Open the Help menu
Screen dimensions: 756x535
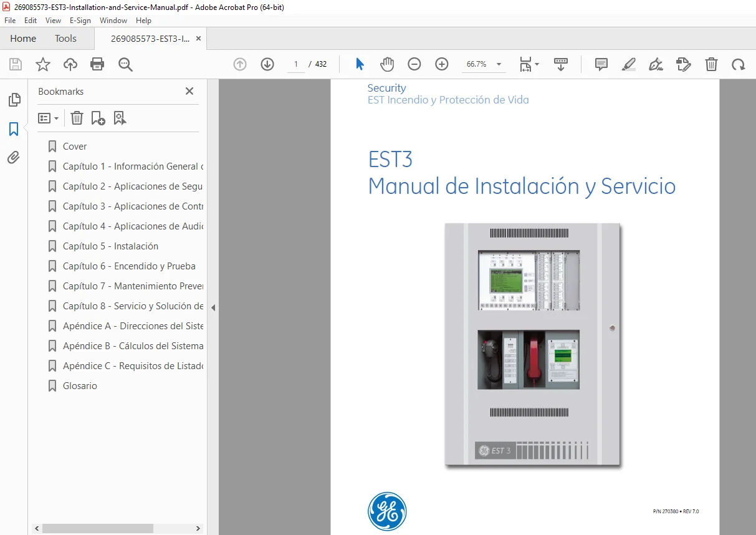(x=143, y=21)
